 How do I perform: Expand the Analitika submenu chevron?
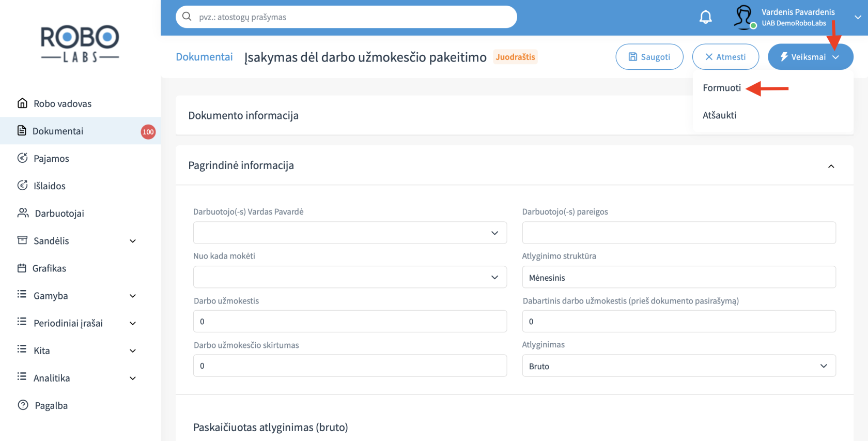click(x=133, y=378)
